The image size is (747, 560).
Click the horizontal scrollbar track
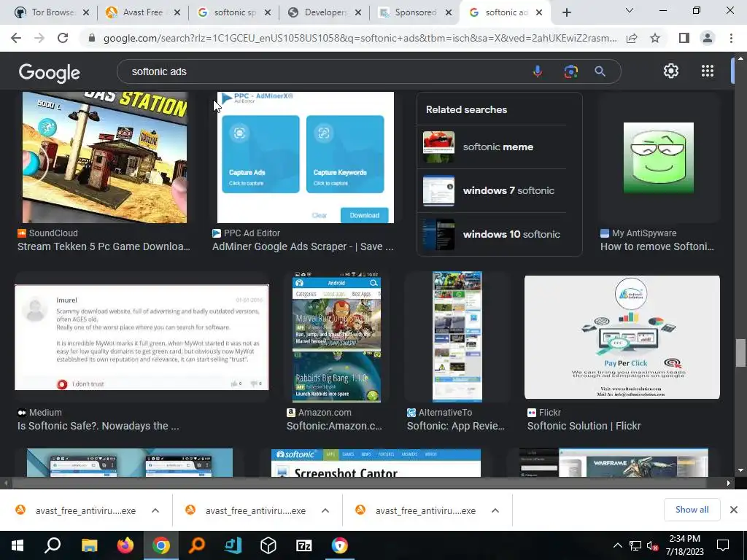tap(366, 483)
